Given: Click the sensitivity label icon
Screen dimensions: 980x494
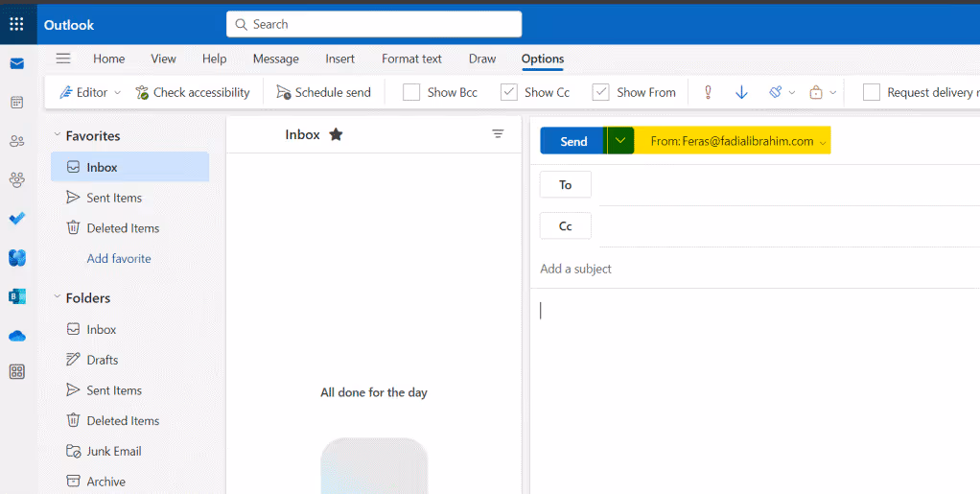Looking at the screenshot, I should pyautogui.click(x=776, y=92).
